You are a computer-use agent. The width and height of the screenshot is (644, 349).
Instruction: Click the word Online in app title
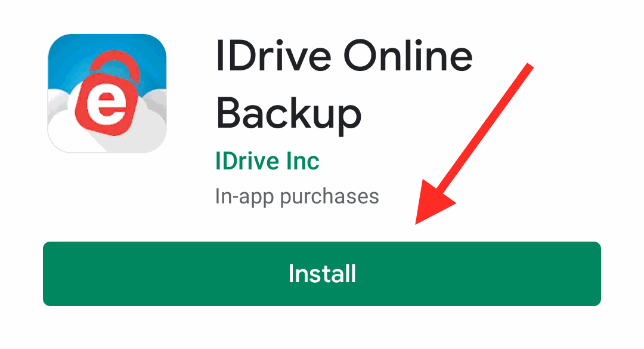pos(408,56)
